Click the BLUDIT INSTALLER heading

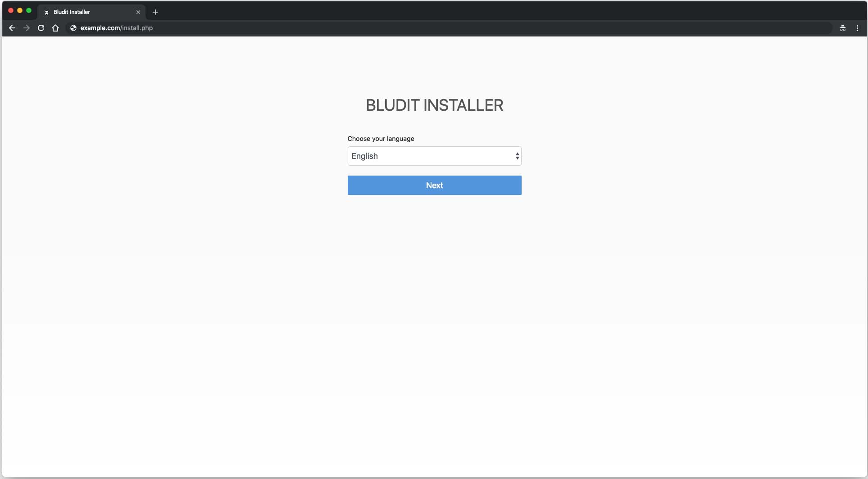(x=434, y=105)
